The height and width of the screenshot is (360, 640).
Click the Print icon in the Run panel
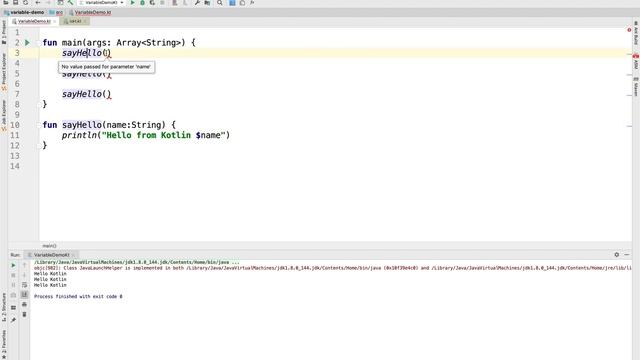24,304
